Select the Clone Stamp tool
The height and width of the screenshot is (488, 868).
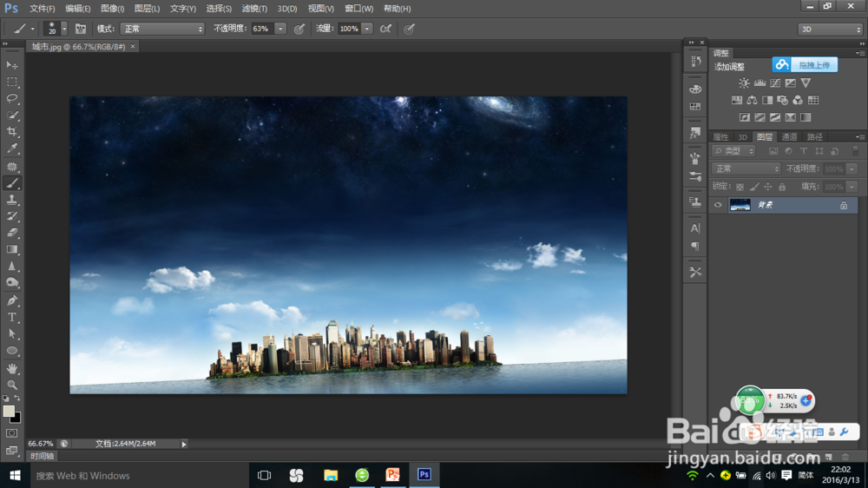tap(12, 200)
